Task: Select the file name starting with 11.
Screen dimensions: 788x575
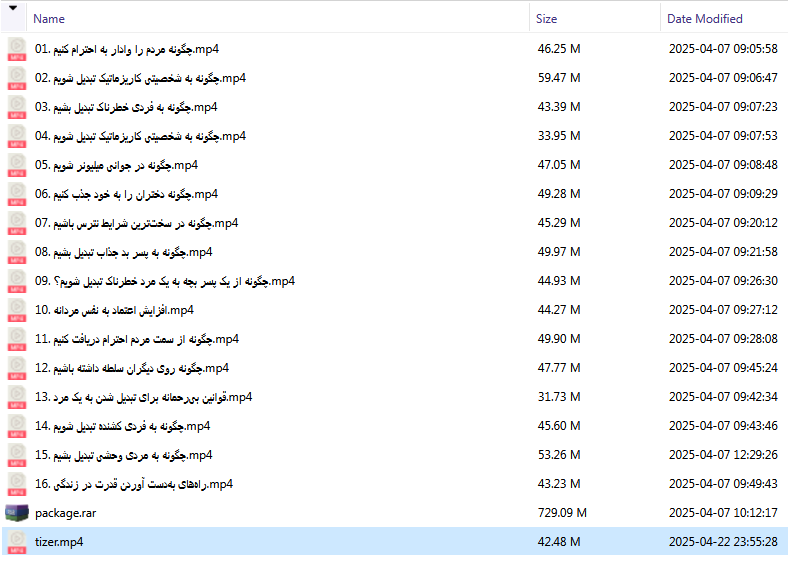Action: click(137, 339)
